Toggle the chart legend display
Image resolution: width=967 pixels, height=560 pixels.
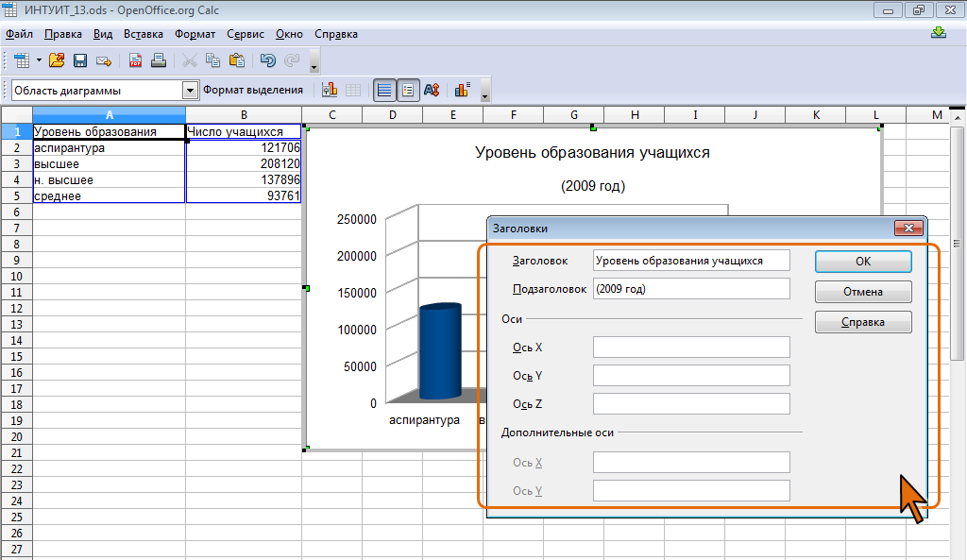click(408, 90)
